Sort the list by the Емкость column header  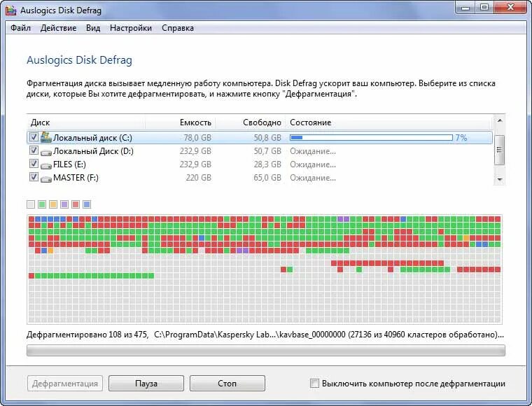coord(181,122)
